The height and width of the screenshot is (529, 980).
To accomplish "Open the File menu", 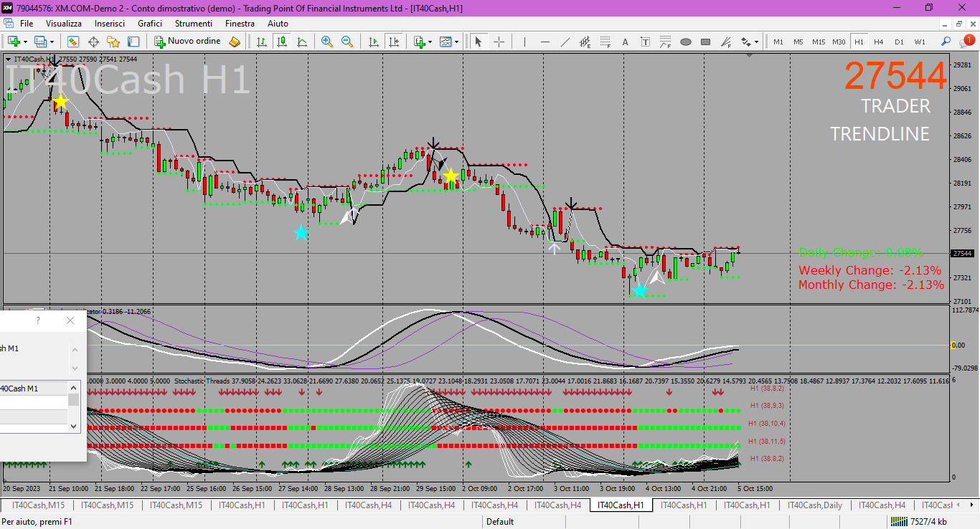I will point(27,24).
